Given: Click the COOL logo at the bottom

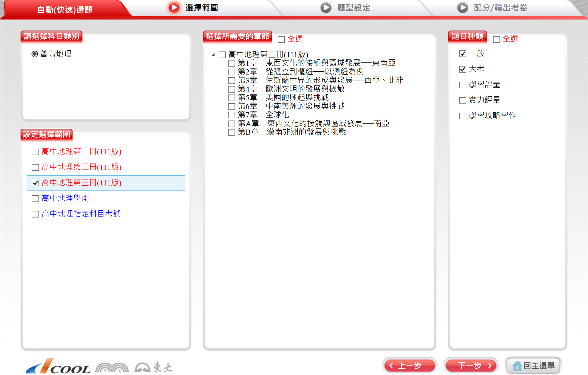Looking at the screenshot, I should point(58,366).
